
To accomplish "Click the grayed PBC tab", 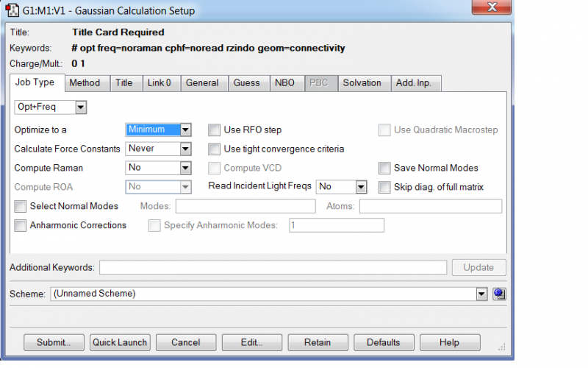I will pos(321,83).
